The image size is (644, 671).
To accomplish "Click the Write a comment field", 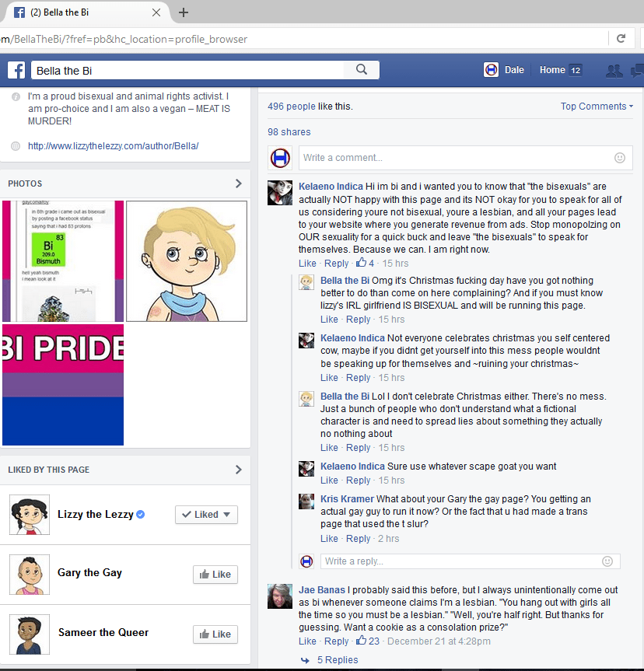I will (455, 158).
